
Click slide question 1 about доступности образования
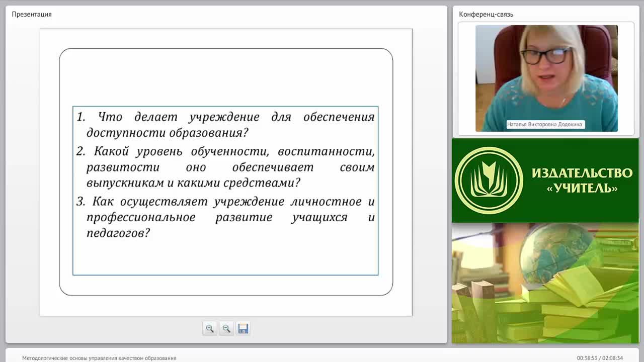(225, 125)
